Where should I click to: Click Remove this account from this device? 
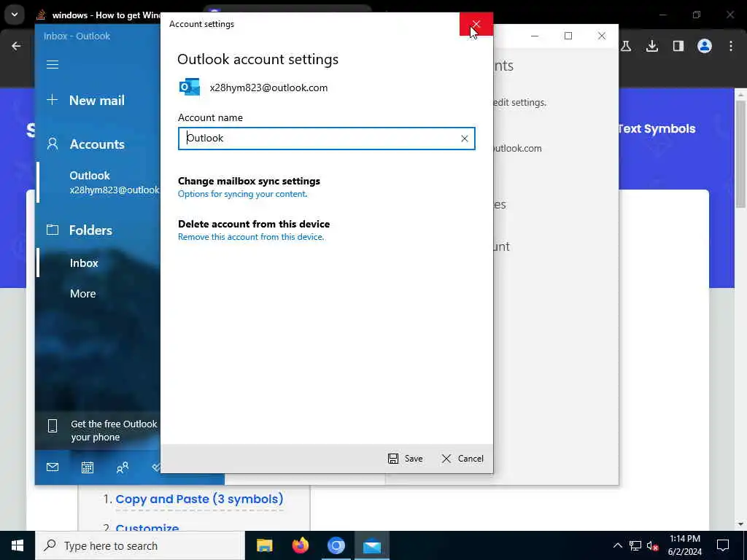pos(251,237)
